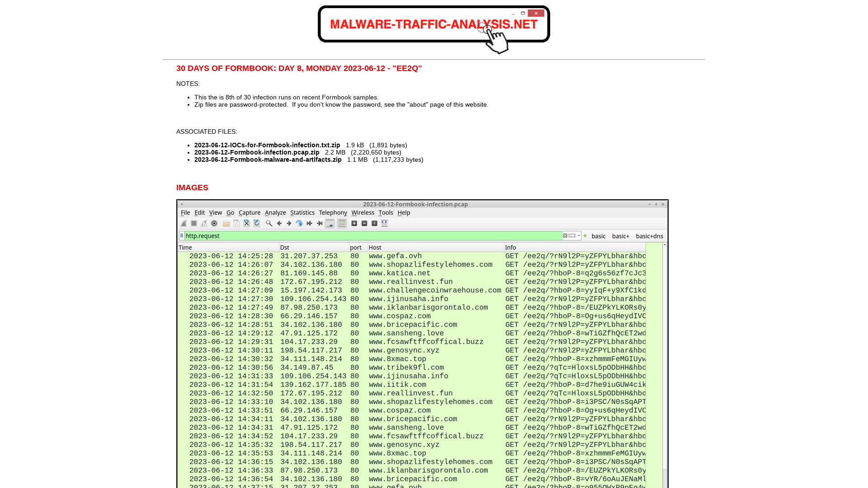868x488 pixels.
Task: Open the Capture menu
Action: (x=250, y=213)
